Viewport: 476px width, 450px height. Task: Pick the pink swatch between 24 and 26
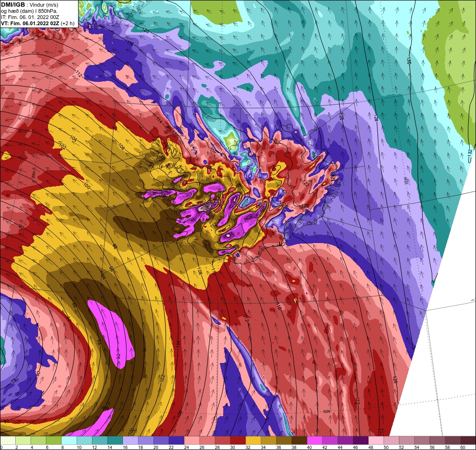(192, 440)
